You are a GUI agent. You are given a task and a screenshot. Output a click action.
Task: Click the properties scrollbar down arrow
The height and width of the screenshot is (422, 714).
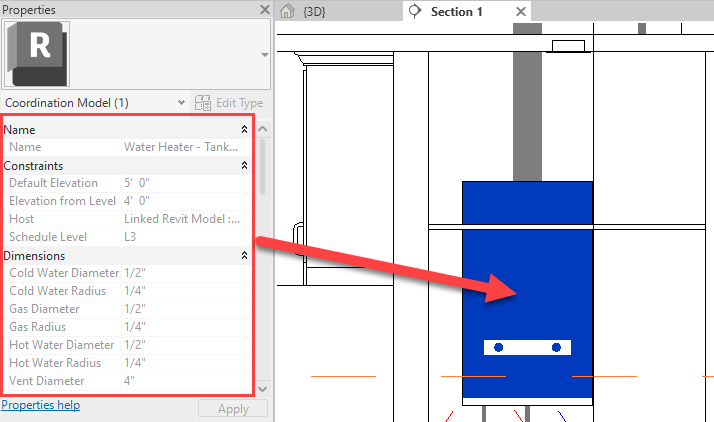[264, 389]
